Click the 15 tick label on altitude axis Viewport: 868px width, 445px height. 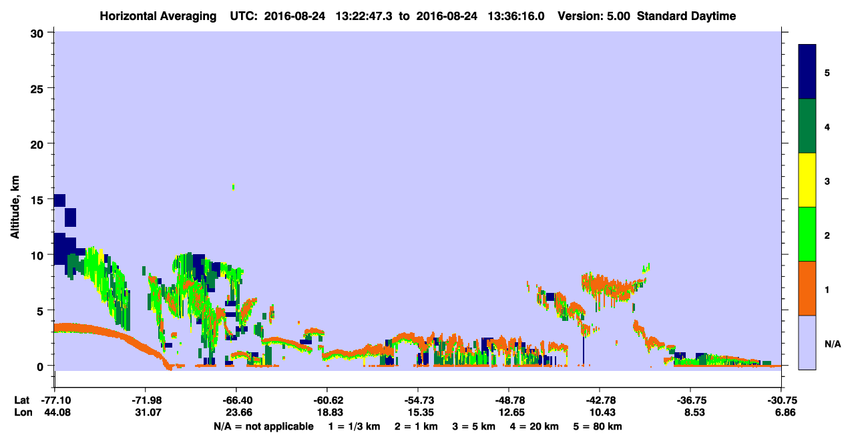click(39, 199)
